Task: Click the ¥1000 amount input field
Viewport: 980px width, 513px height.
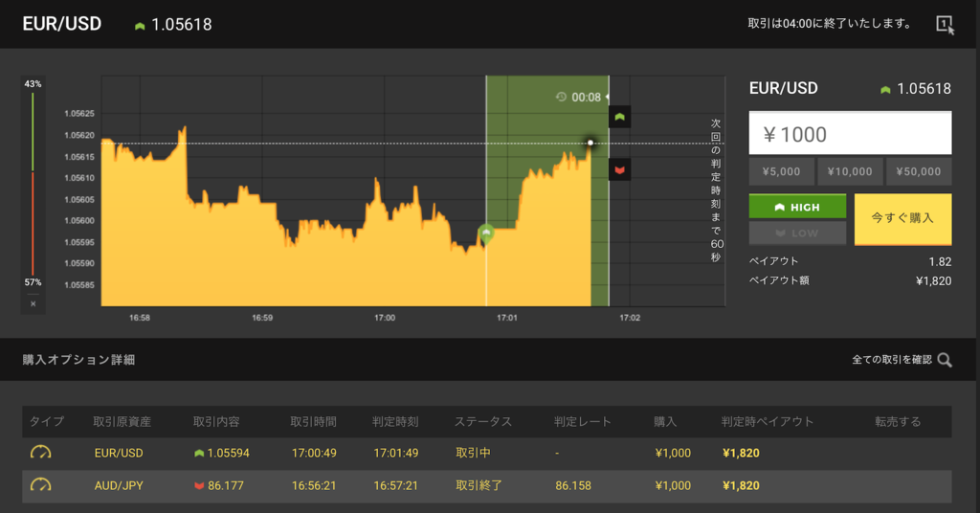Action: point(850,133)
